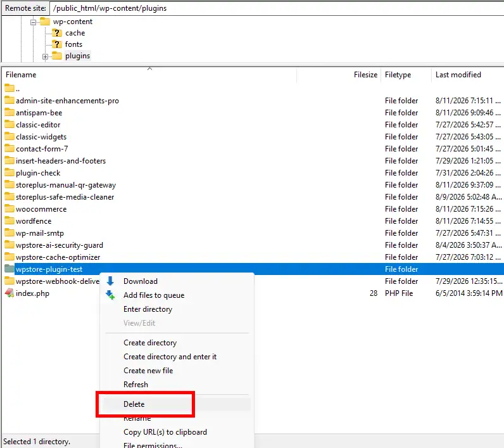Select the classic-widgets folder name
Image resolution: width=504 pixels, height=448 pixels.
tap(41, 137)
